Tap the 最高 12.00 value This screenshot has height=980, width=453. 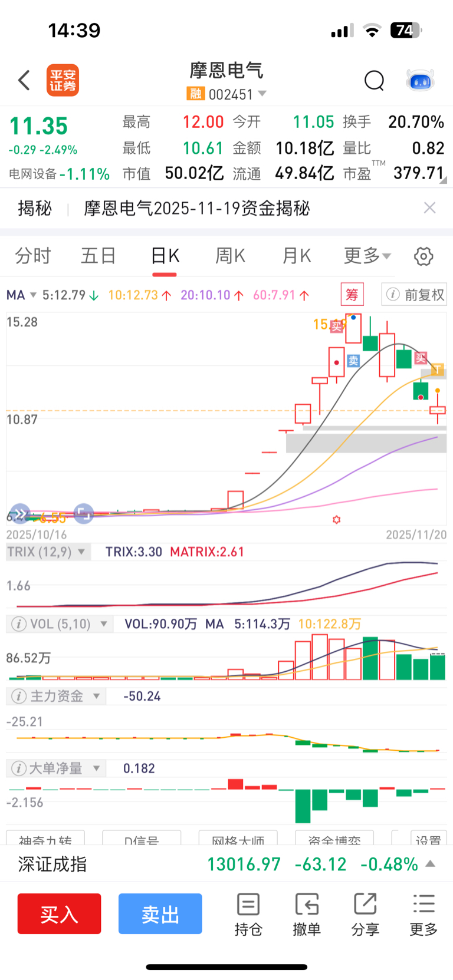coord(203,122)
